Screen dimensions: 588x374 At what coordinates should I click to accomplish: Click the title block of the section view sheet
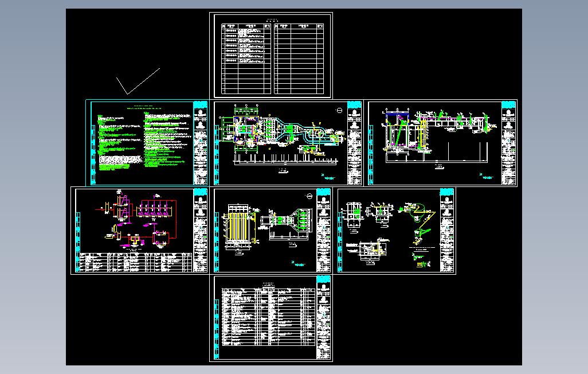pos(508,143)
